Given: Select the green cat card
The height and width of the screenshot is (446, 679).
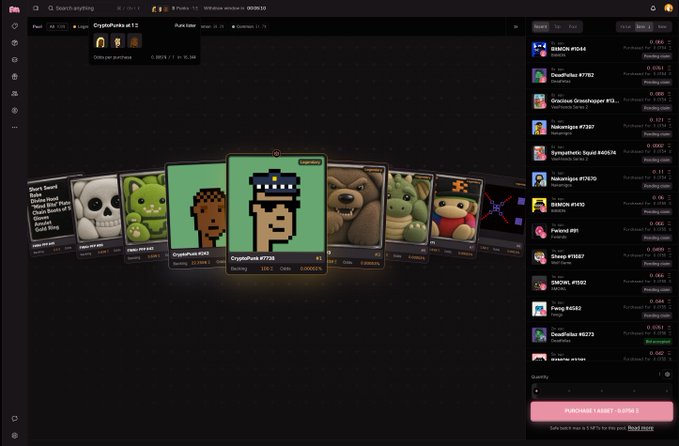Looking at the screenshot, I should pos(145,215).
